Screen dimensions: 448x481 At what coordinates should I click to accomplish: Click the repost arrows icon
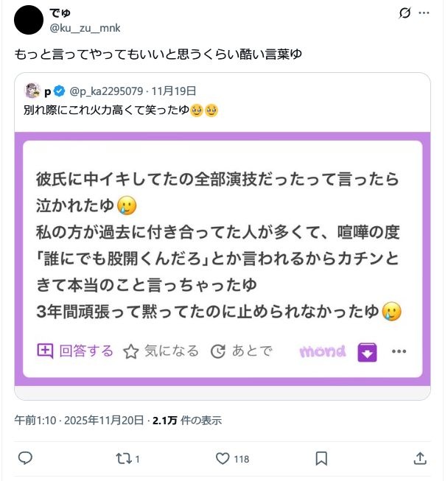[x=125, y=458]
